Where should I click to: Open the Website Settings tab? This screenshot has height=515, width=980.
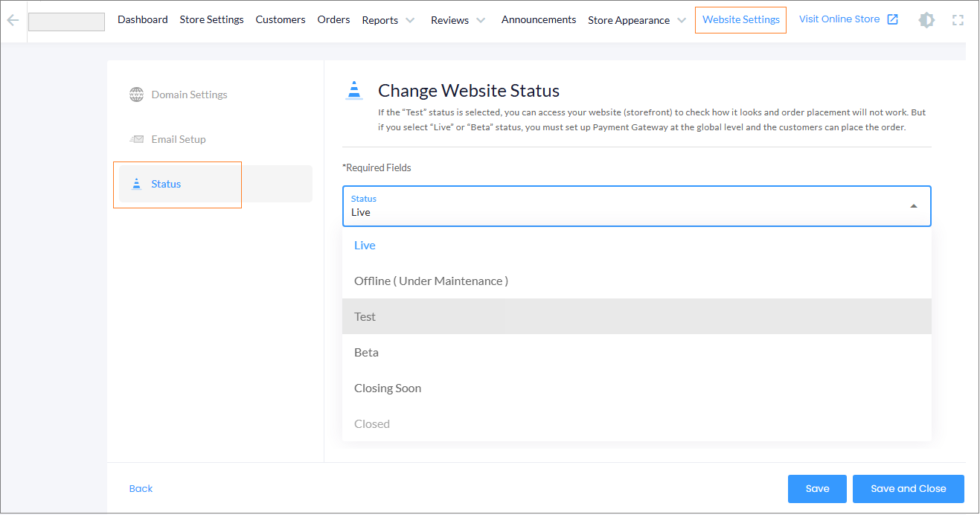[740, 19]
